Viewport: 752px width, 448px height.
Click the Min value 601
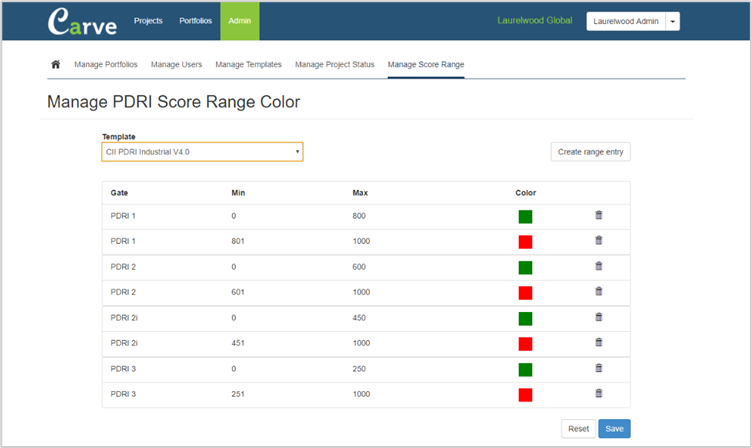click(238, 292)
